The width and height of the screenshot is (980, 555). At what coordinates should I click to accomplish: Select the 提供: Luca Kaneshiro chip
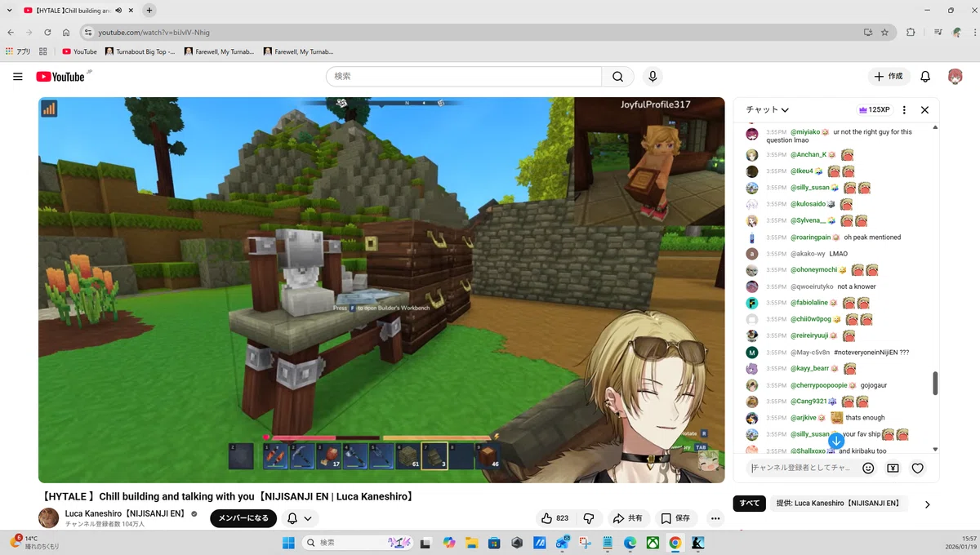point(838,504)
